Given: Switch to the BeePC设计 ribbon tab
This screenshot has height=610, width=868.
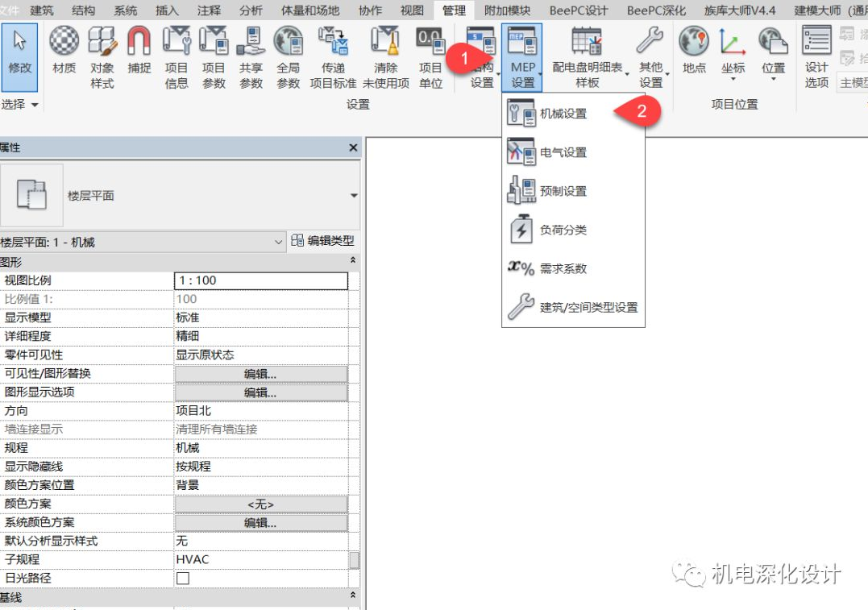Looking at the screenshot, I should (x=579, y=10).
